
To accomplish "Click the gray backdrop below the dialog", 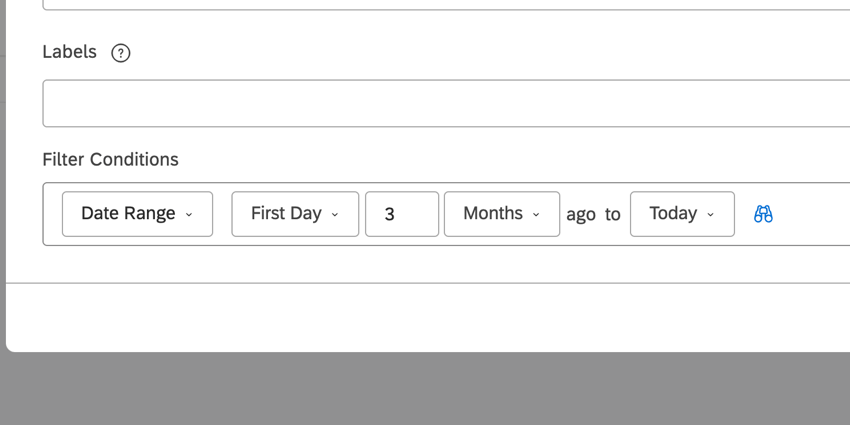I will click(x=425, y=390).
